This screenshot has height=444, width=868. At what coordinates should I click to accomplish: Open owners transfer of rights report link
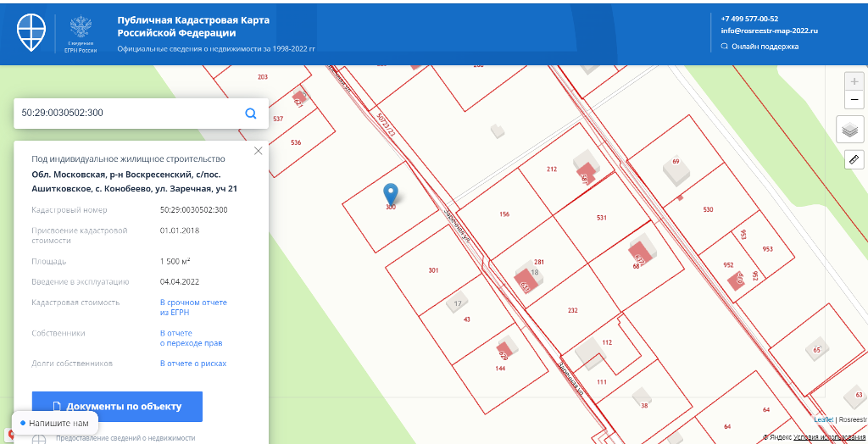tap(191, 338)
